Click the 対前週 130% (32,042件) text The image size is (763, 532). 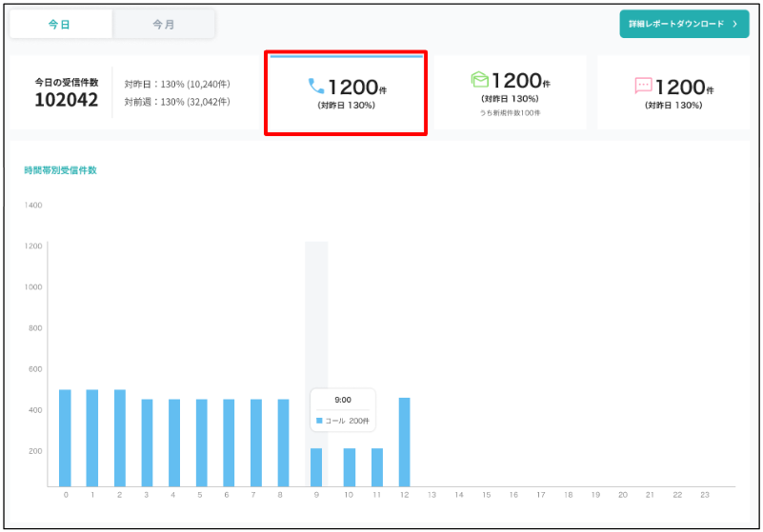click(176, 102)
